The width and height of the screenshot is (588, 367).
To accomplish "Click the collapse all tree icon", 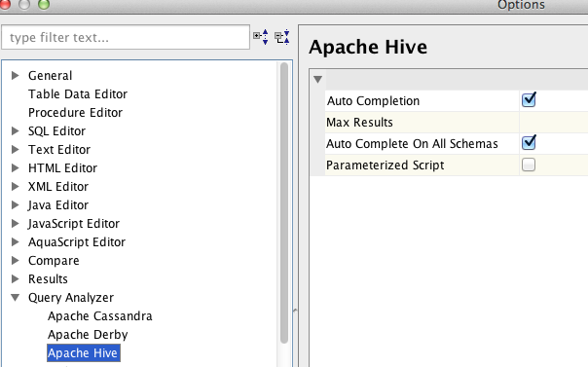I will 282,37.
